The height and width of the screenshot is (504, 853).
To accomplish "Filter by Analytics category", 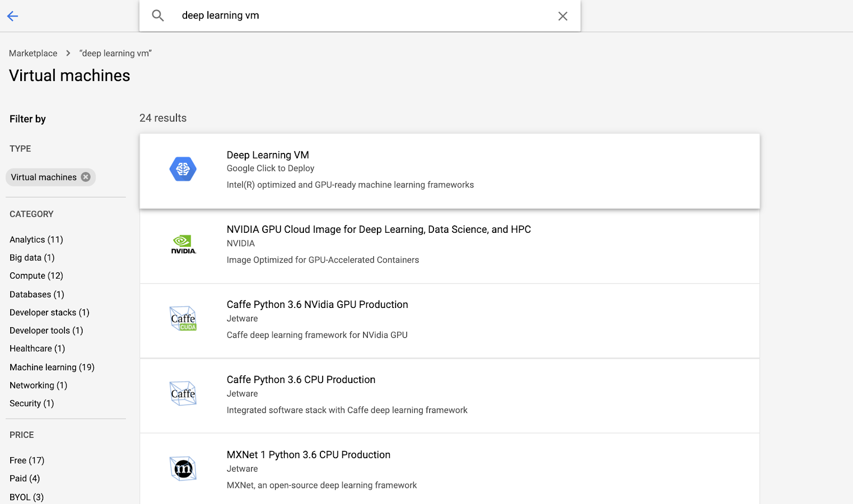I will pos(36,240).
